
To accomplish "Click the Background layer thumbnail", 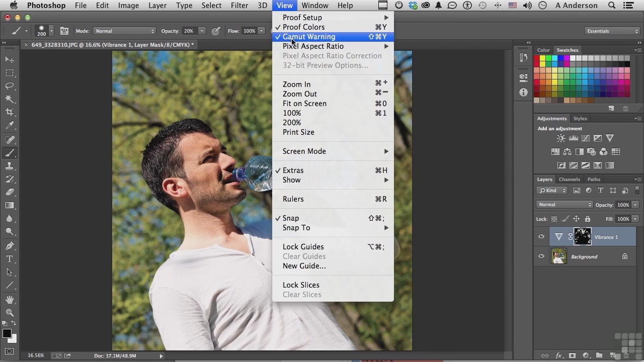I will (x=559, y=256).
